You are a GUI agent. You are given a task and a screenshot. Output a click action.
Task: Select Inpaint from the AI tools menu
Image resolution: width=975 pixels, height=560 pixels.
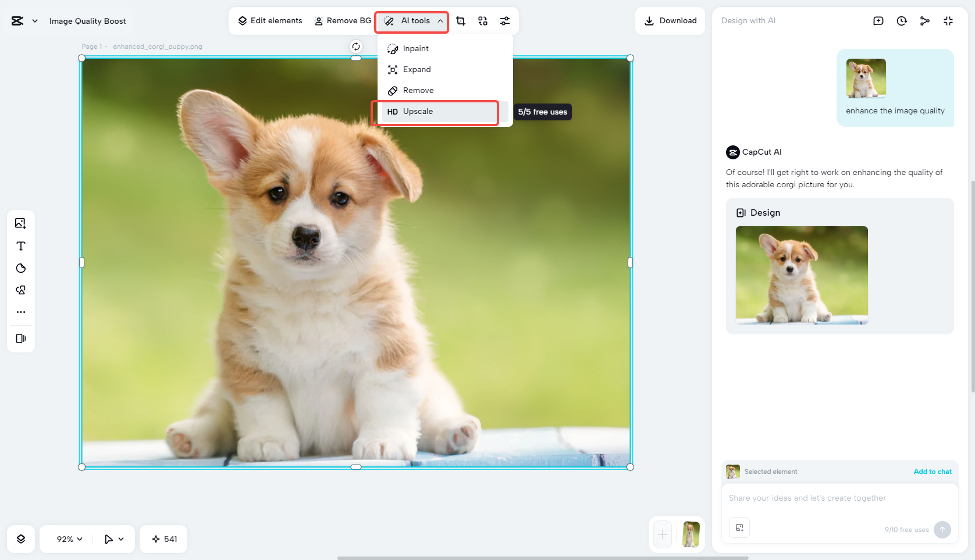(415, 48)
